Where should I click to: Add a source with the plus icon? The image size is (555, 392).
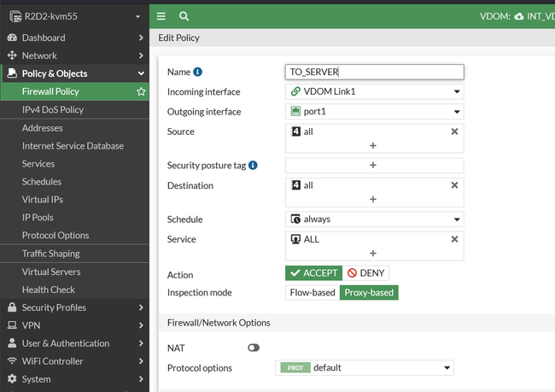click(373, 146)
